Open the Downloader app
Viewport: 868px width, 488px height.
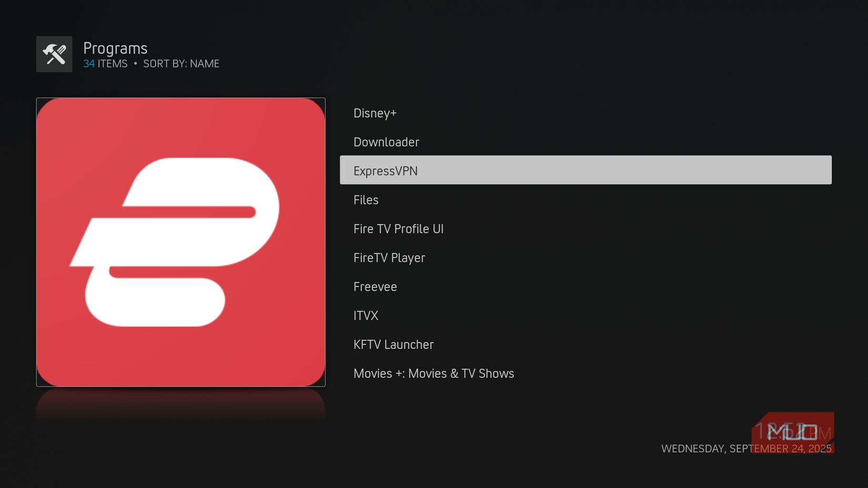point(386,141)
